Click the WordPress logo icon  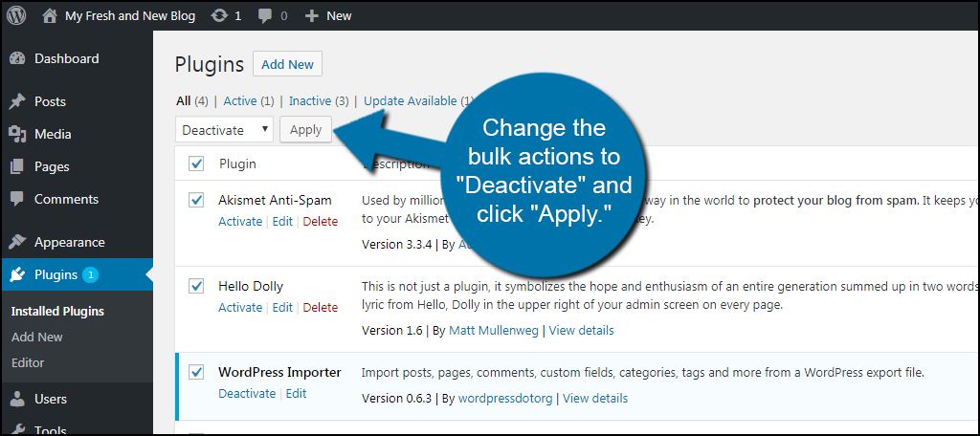[x=16, y=15]
